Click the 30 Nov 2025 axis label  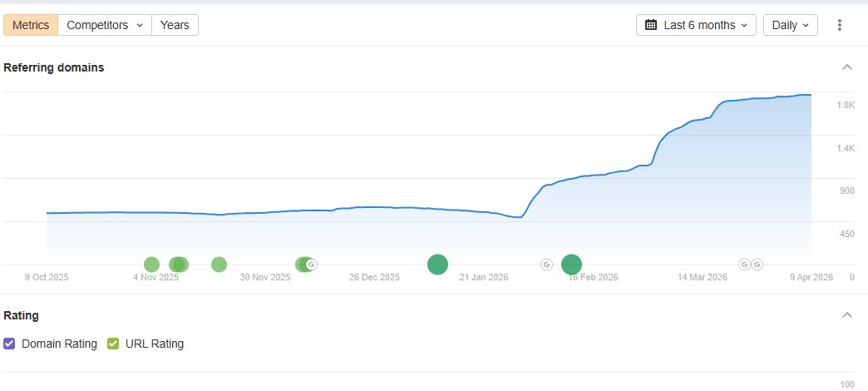coord(264,278)
